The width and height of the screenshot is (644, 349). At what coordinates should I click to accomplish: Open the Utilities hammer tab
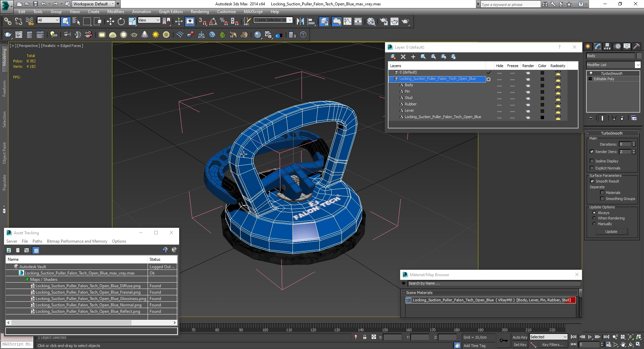[x=636, y=47]
